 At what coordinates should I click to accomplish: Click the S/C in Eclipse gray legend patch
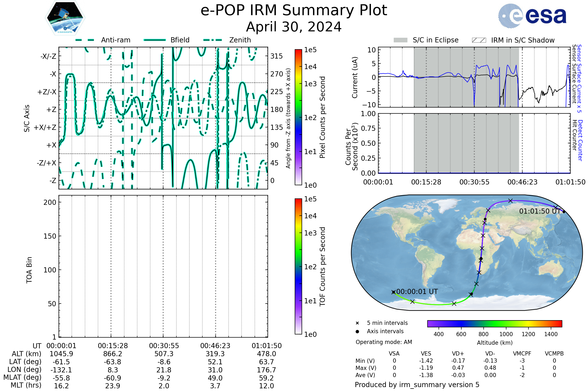coord(400,40)
